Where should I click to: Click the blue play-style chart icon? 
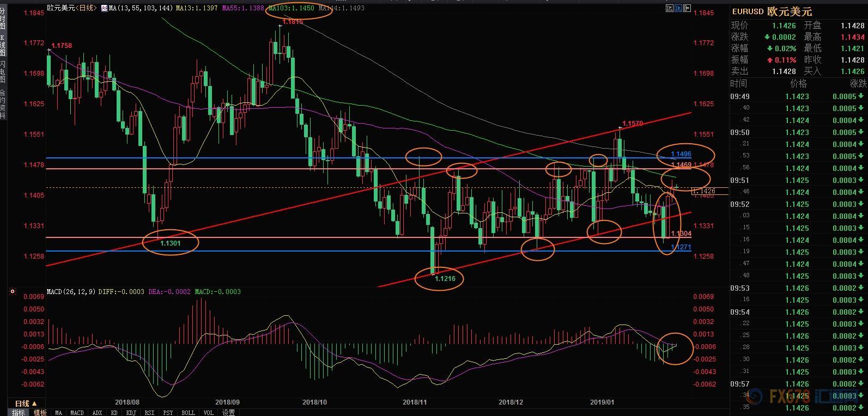[678, 8]
